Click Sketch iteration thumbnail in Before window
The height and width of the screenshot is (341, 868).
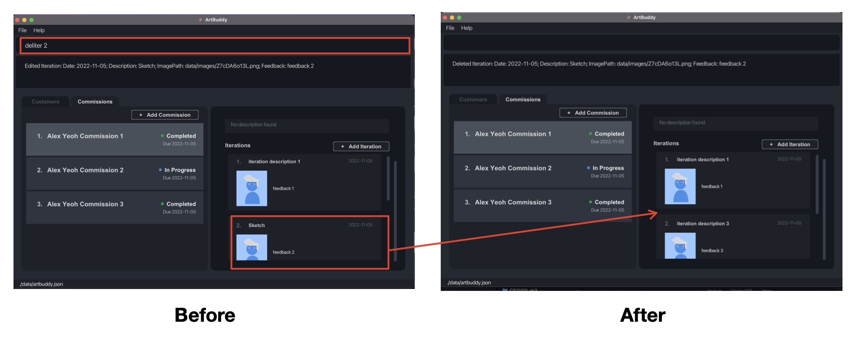coord(252,248)
